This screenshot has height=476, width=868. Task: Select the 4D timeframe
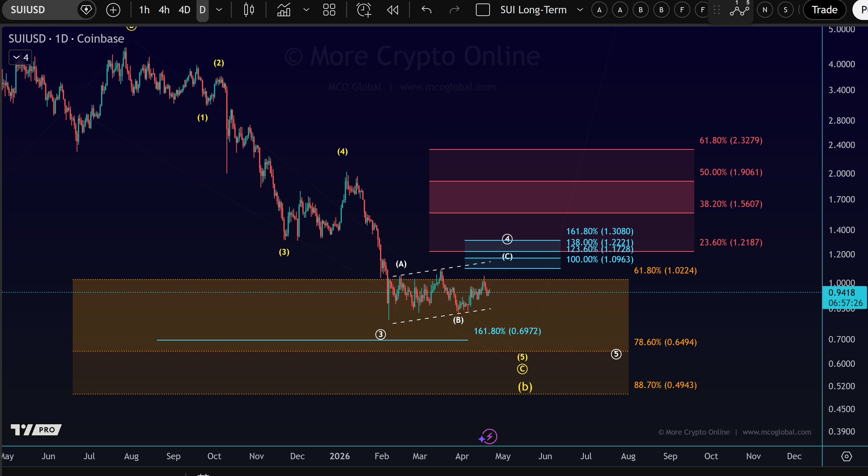(184, 10)
